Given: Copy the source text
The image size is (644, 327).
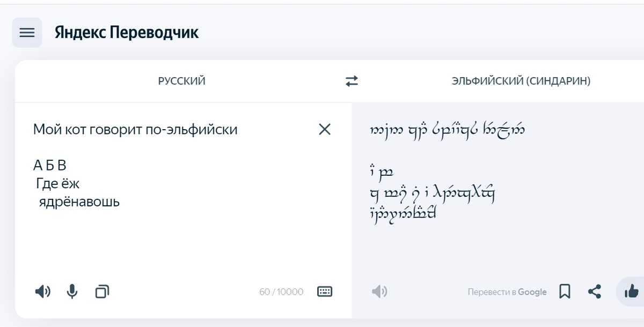Looking at the screenshot, I should 101,292.
